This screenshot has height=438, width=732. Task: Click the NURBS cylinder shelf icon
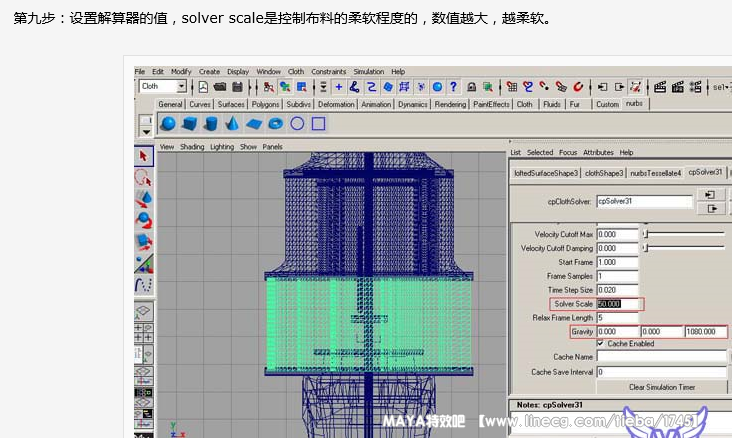click(x=210, y=124)
